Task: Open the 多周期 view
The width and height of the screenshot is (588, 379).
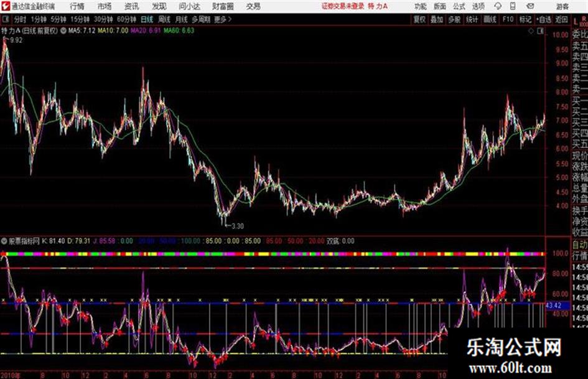Action: (x=201, y=19)
